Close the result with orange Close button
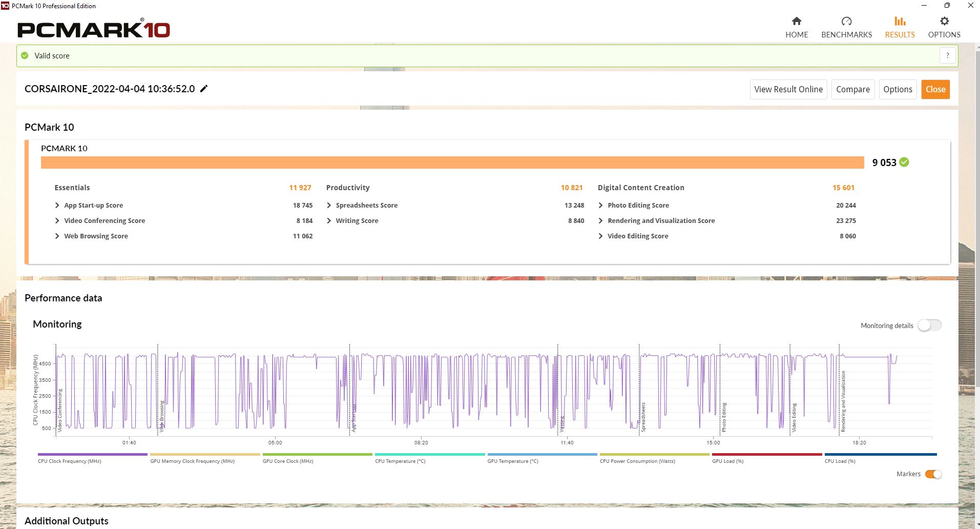This screenshot has height=529, width=980. [935, 89]
